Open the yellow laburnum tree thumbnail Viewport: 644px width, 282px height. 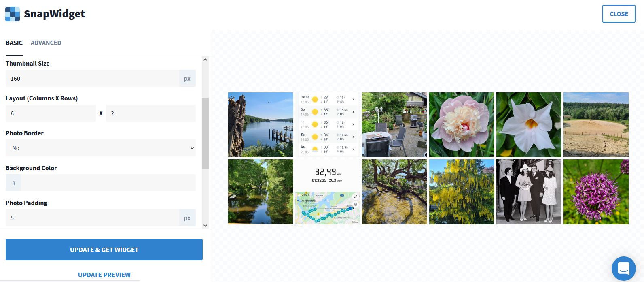click(x=462, y=192)
